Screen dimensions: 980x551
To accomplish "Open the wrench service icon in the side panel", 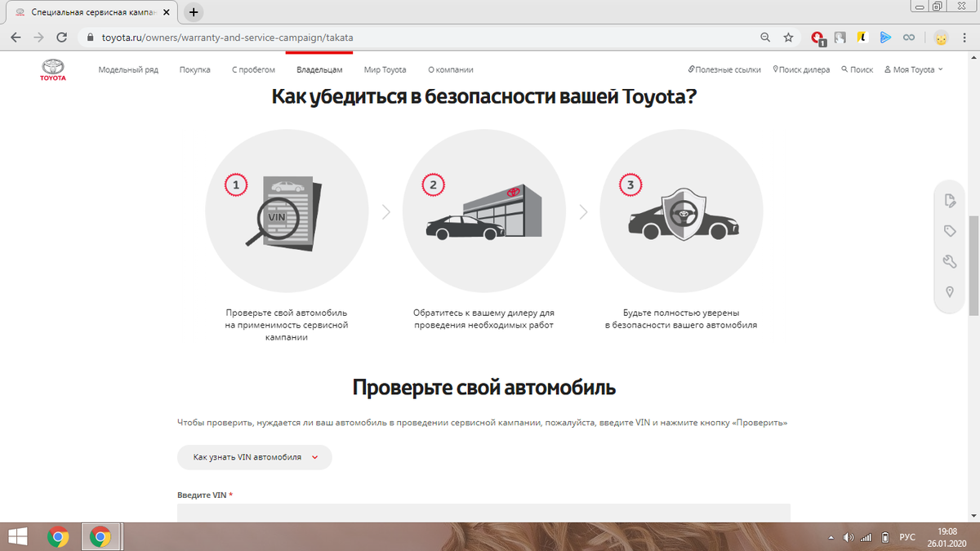I will pos(949,261).
